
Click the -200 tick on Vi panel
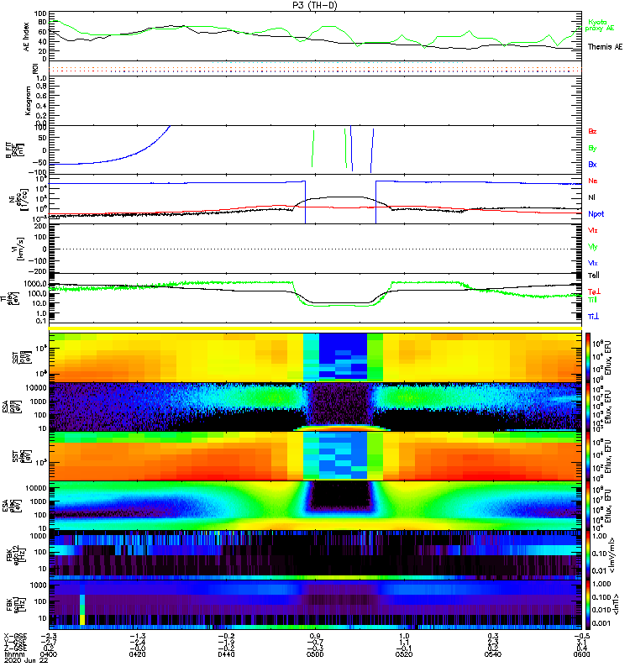click(x=37, y=271)
